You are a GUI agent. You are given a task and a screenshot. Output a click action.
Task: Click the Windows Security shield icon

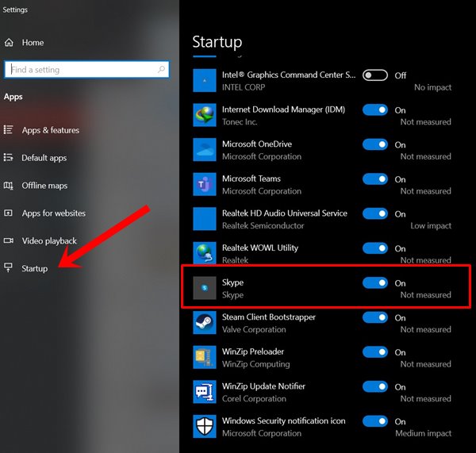[x=205, y=426]
